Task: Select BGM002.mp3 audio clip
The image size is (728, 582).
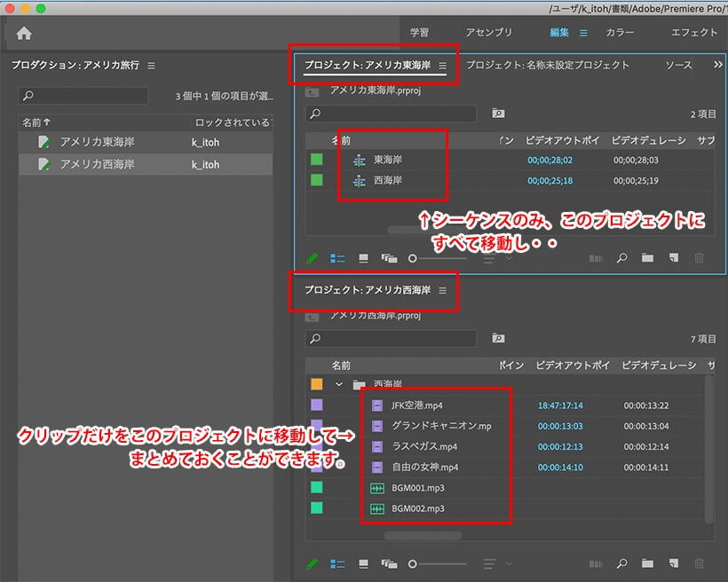Action: [418, 508]
